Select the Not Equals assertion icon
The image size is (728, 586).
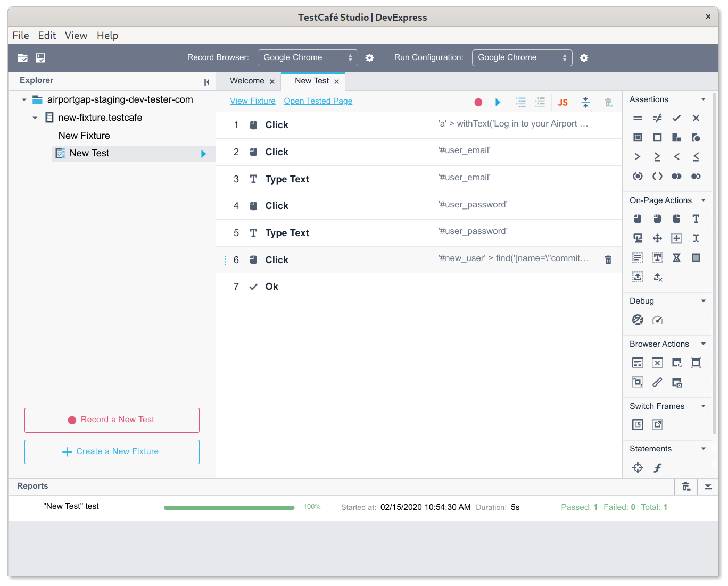pyautogui.click(x=657, y=118)
